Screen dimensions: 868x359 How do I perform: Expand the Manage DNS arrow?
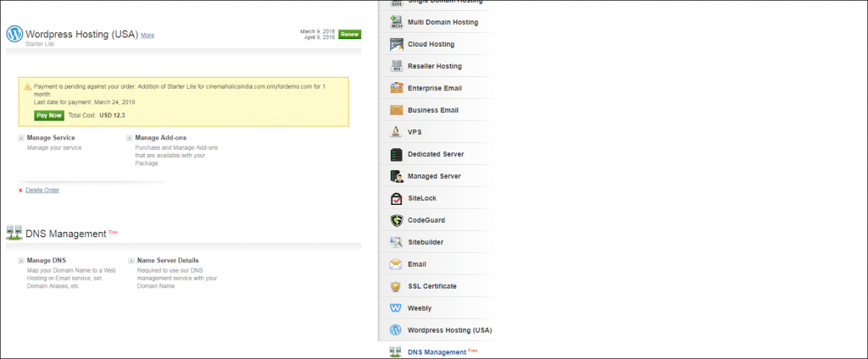coord(21,261)
